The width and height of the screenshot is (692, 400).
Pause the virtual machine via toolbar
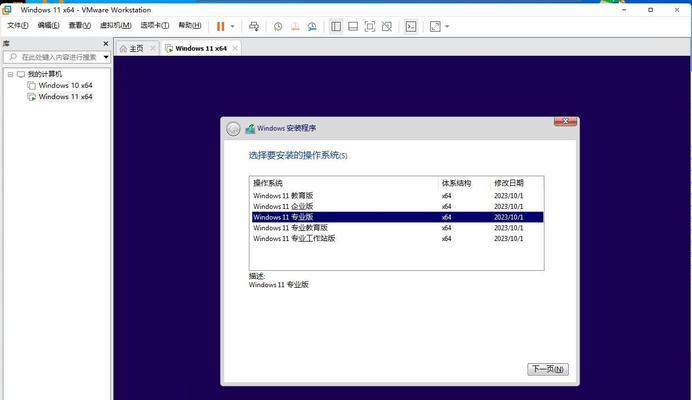(220, 26)
